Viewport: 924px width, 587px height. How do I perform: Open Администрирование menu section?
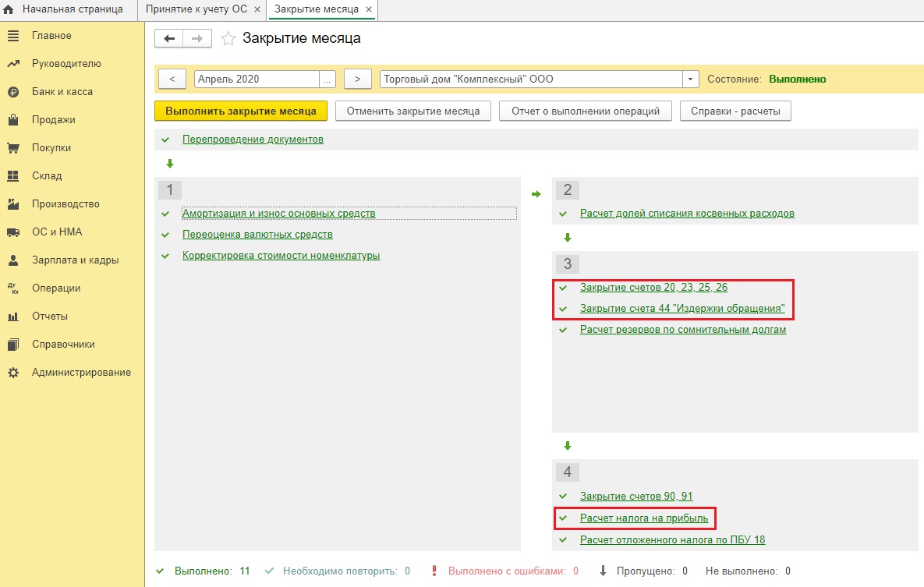(81, 373)
